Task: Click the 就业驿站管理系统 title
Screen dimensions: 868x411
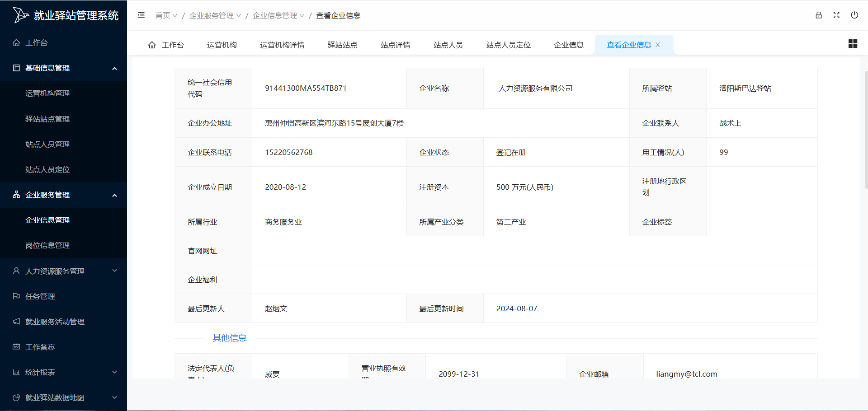Action: click(x=76, y=15)
